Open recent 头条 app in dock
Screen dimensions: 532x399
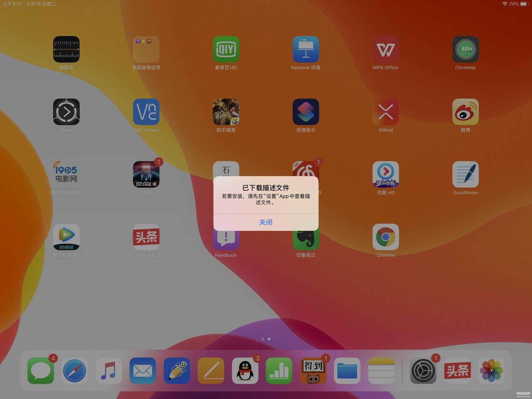457,371
